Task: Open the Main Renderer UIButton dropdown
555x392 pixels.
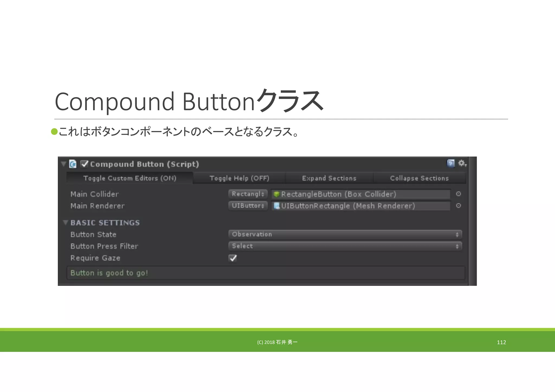Action: 248,205
